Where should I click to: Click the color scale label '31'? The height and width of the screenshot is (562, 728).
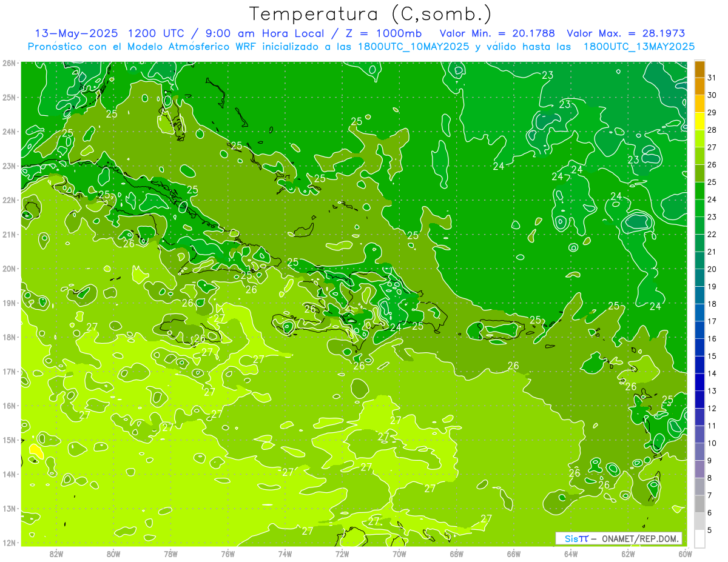(x=712, y=78)
